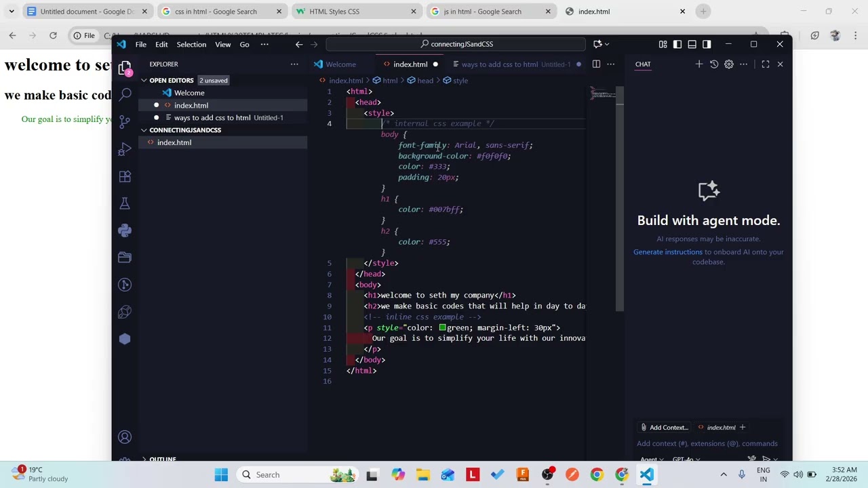Go back using the navigation arrow
Screen dimensions: 868x488
[299, 44]
